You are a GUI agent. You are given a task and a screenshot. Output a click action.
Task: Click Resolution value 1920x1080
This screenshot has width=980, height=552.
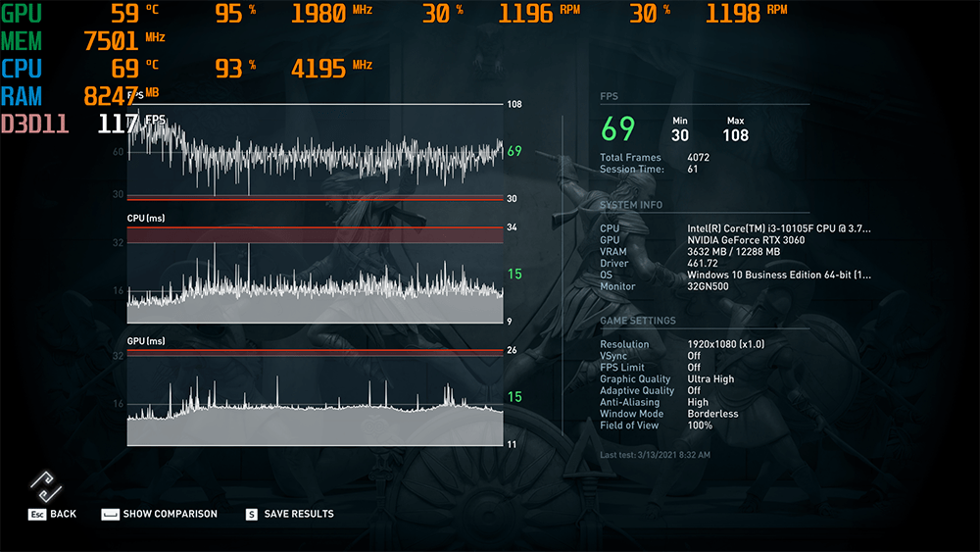click(725, 344)
